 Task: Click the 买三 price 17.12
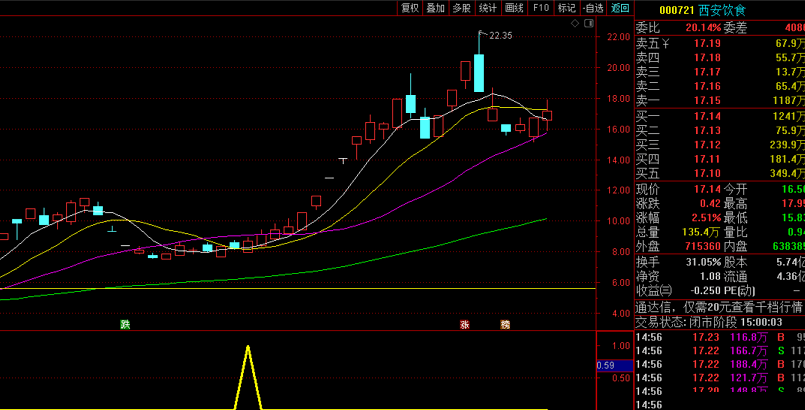coord(707,145)
